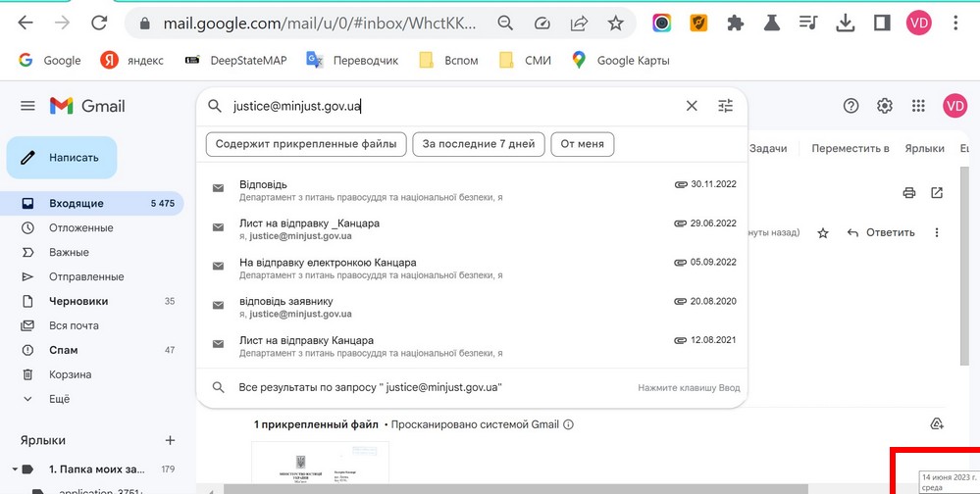The height and width of the screenshot is (494, 980).
Task: Open the Google apps grid
Action: pyautogui.click(x=918, y=106)
